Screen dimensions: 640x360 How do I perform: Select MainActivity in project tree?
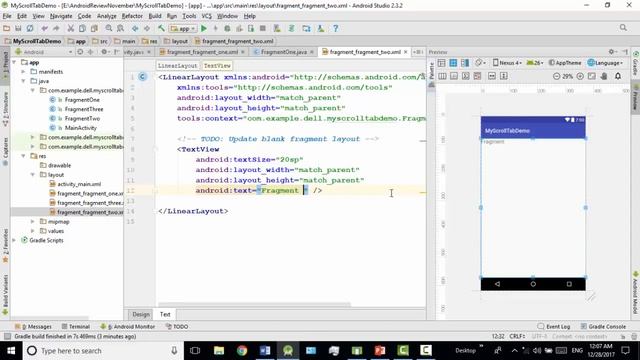point(80,128)
